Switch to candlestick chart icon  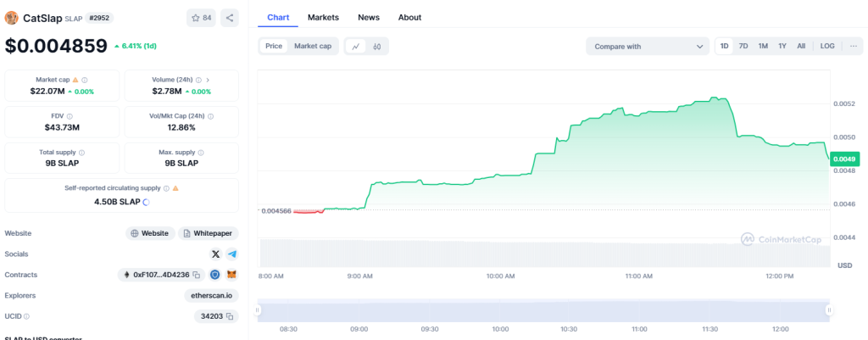377,47
